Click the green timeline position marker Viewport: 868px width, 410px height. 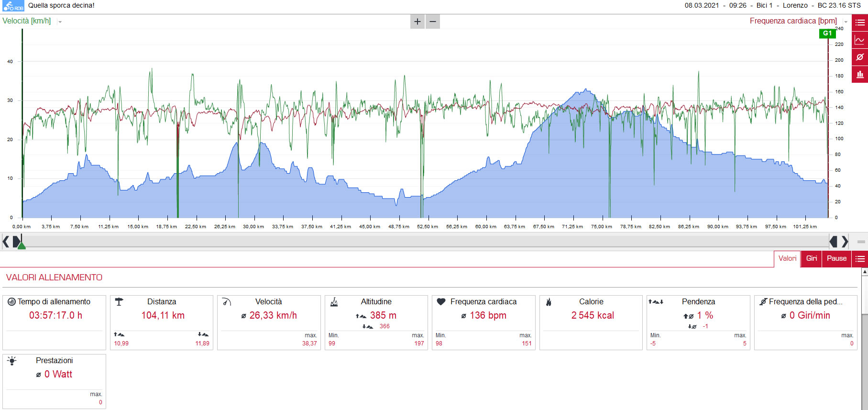point(21,245)
